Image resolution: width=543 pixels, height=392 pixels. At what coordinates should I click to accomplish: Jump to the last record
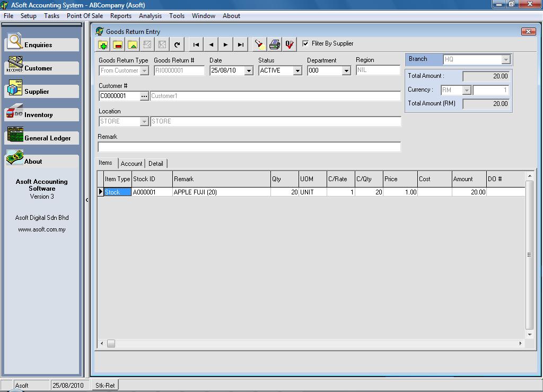(241, 44)
